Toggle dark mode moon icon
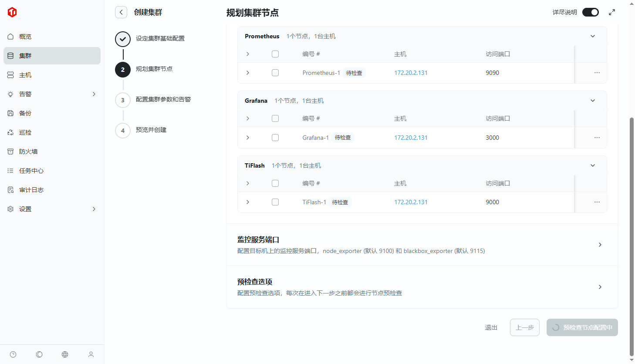This screenshot has width=635, height=364. tap(39, 354)
